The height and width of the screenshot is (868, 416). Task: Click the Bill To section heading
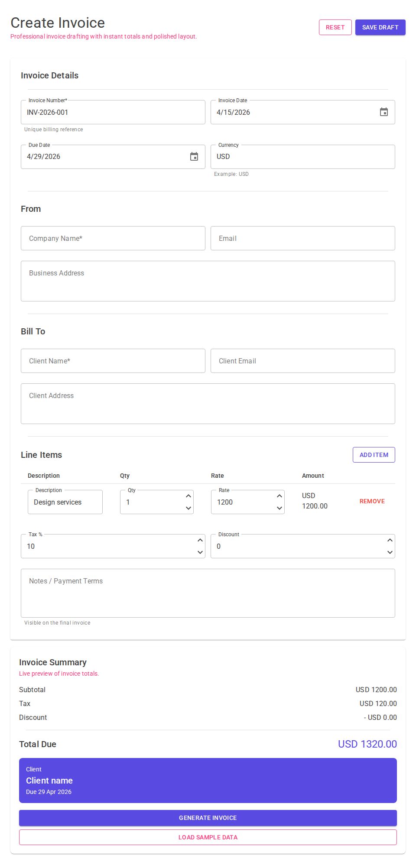33,331
